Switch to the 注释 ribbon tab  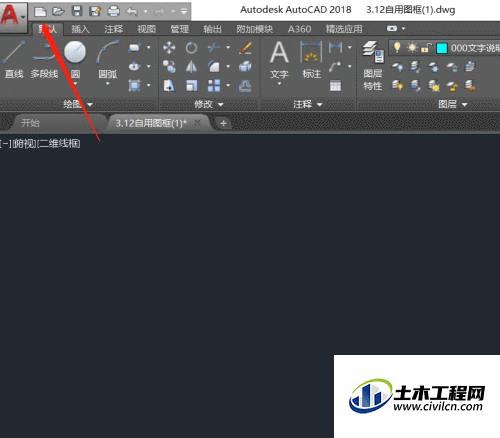(113, 29)
